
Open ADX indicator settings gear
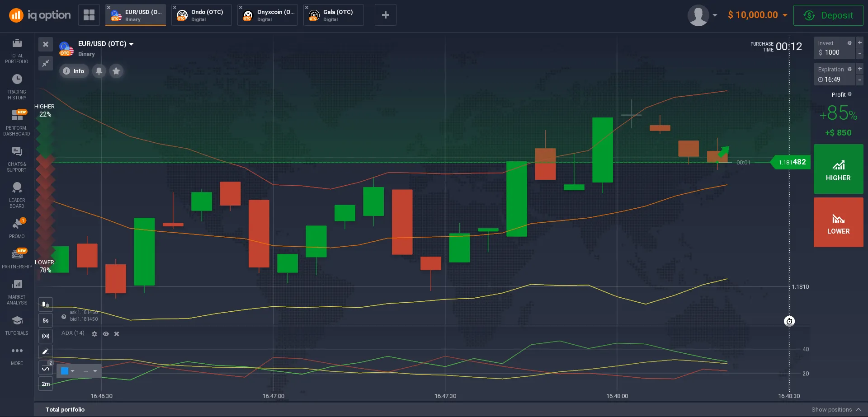click(94, 334)
